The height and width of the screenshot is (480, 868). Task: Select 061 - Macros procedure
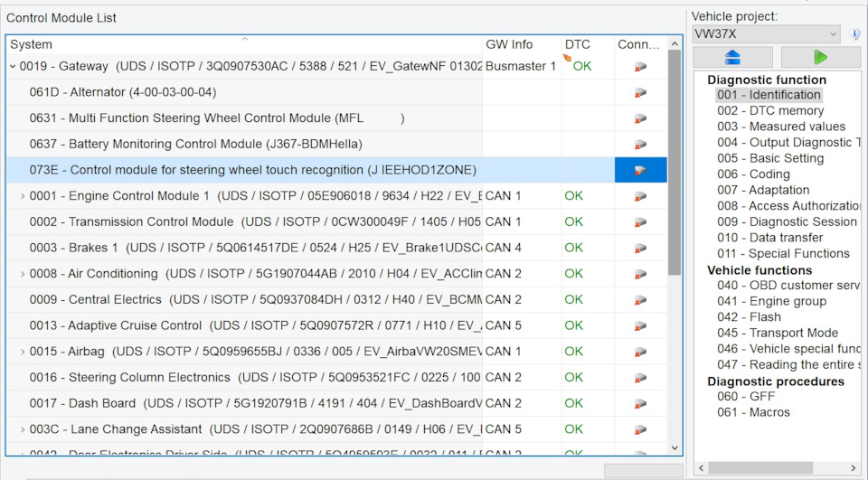click(753, 412)
